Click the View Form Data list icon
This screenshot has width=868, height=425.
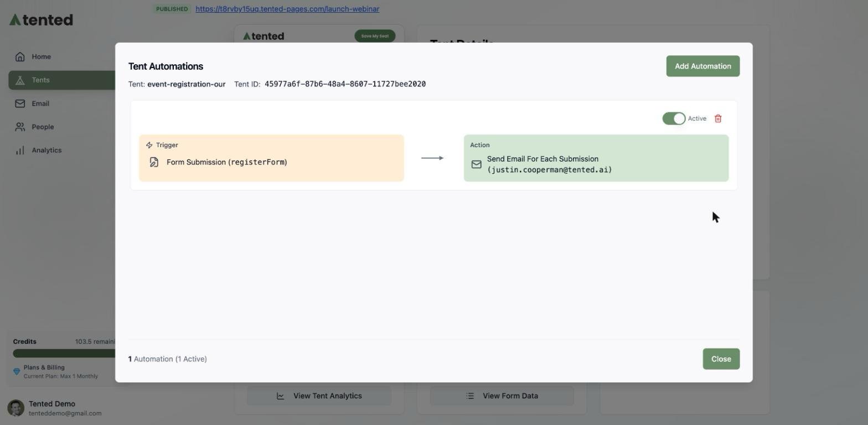tap(470, 396)
